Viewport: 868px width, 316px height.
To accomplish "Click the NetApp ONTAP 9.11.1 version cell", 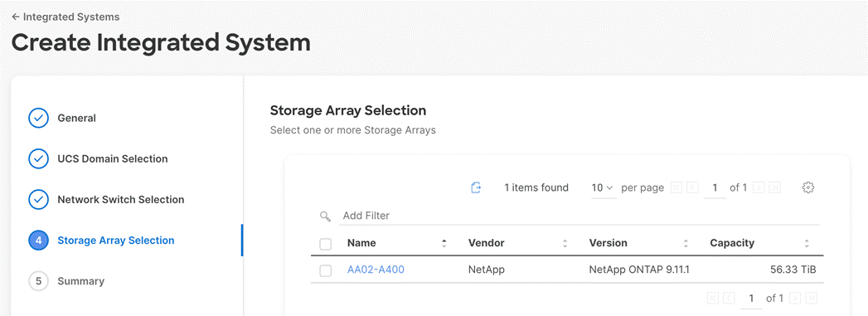I will click(x=639, y=270).
